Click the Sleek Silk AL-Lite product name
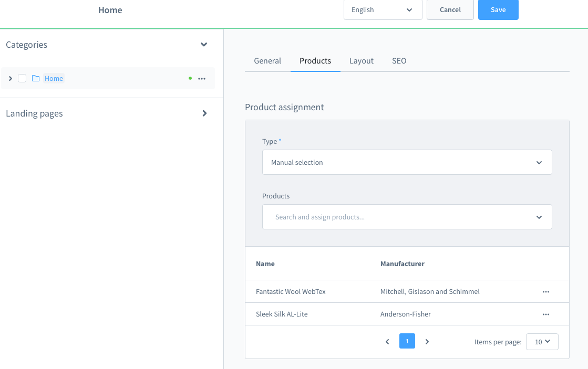588x369 pixels. click(x=282, y=314)
